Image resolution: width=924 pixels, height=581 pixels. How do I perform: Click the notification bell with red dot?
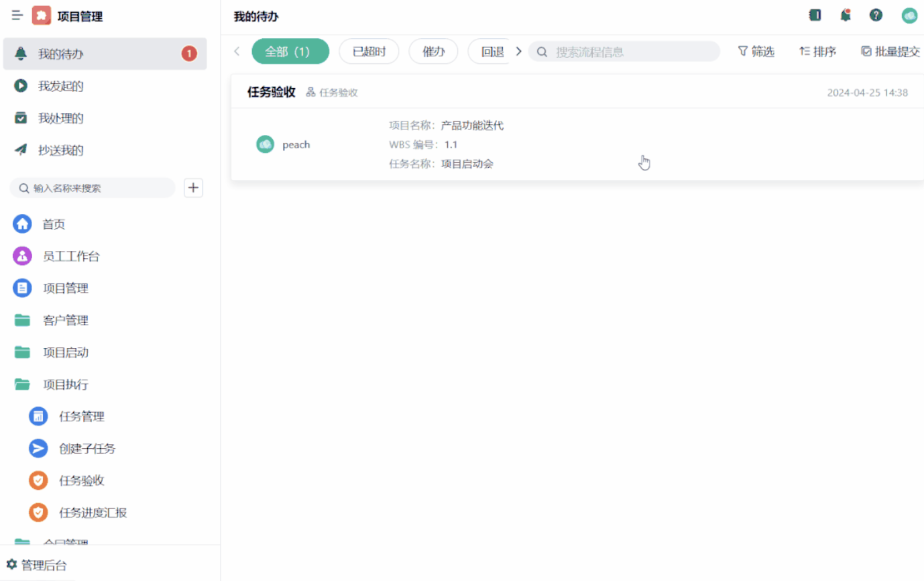coord(845,15)
